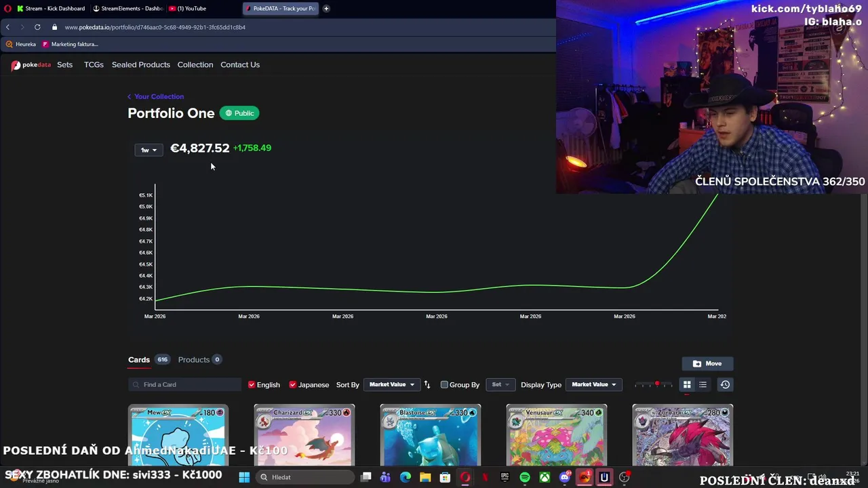Click the pokedata logo in the navbar

pos(31,65)
